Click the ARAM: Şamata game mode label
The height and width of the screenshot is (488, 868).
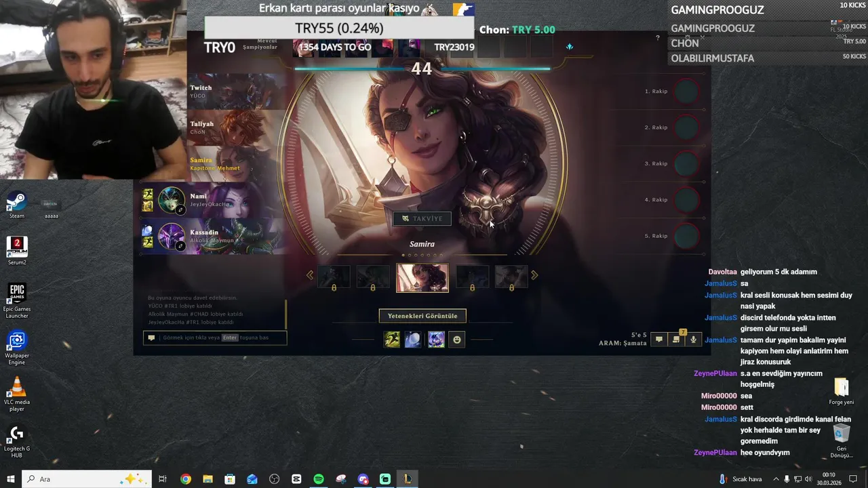(623, 343)
